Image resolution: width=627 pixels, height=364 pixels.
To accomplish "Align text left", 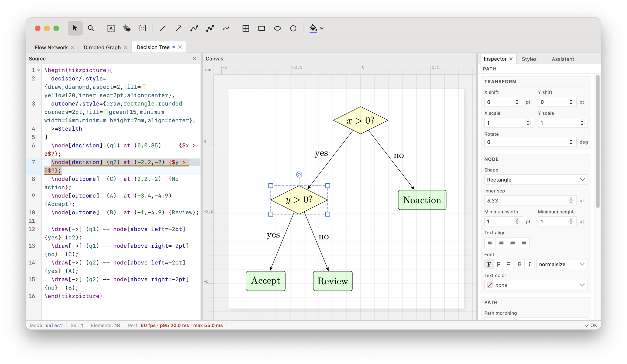I will (490, 243).
